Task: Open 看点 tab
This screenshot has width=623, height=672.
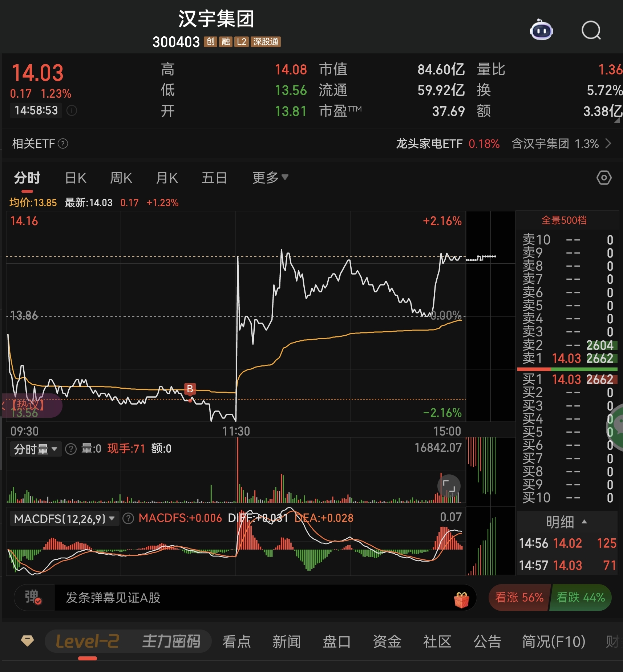Action: pyautogui.click(x=237, y=641)
